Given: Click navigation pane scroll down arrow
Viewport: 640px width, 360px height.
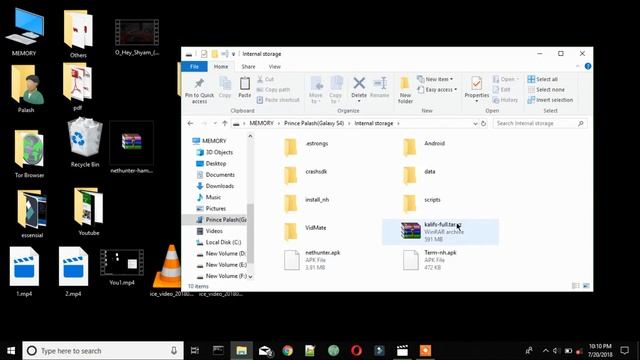Looking at the screenshot, I should [x=250, y=277].
